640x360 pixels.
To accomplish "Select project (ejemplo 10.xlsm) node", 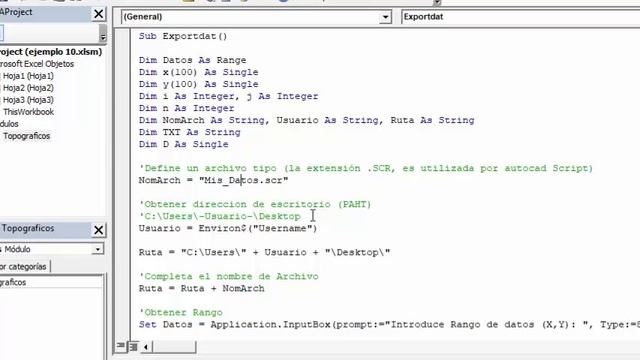I will 51,52.
